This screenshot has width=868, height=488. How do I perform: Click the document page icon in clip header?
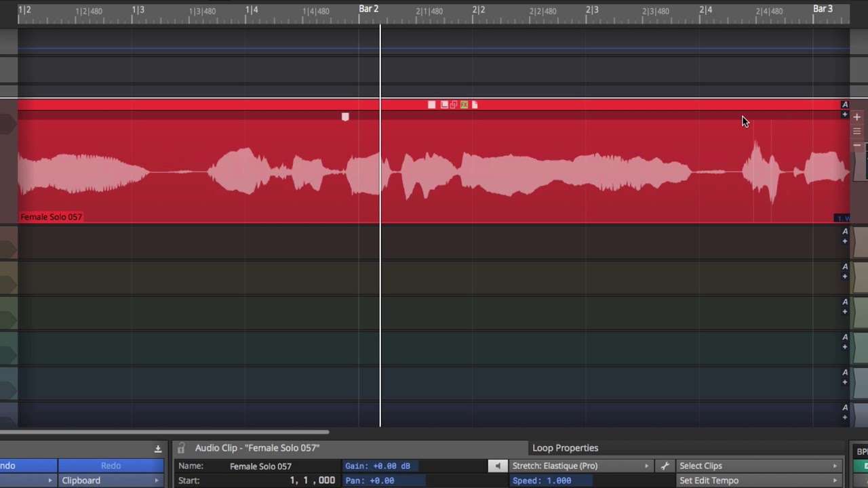475,104
